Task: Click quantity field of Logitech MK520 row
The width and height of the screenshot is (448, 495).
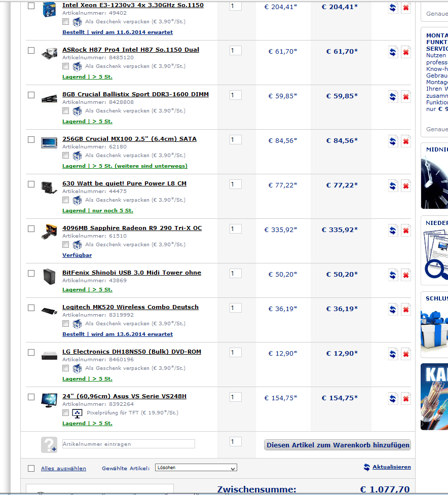Action: click(x=236, y=308)
